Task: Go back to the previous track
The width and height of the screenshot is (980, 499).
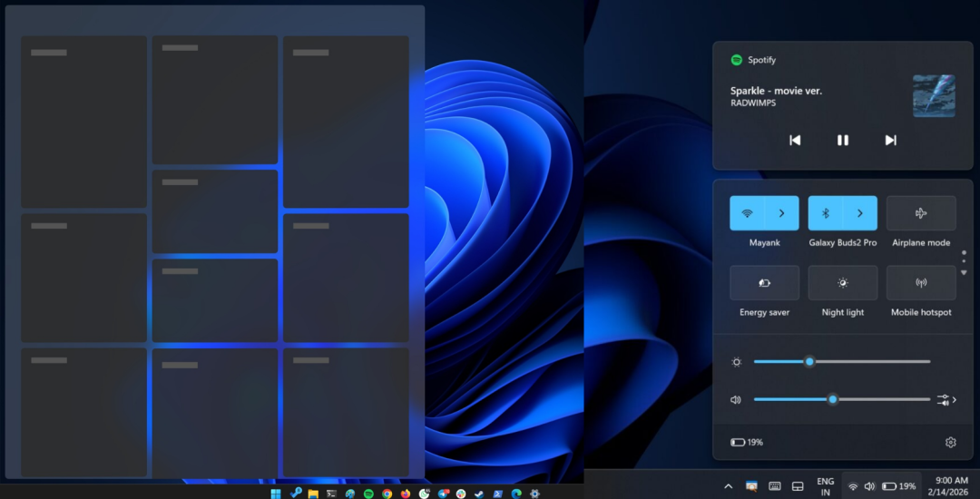Action: coord(795,140)
